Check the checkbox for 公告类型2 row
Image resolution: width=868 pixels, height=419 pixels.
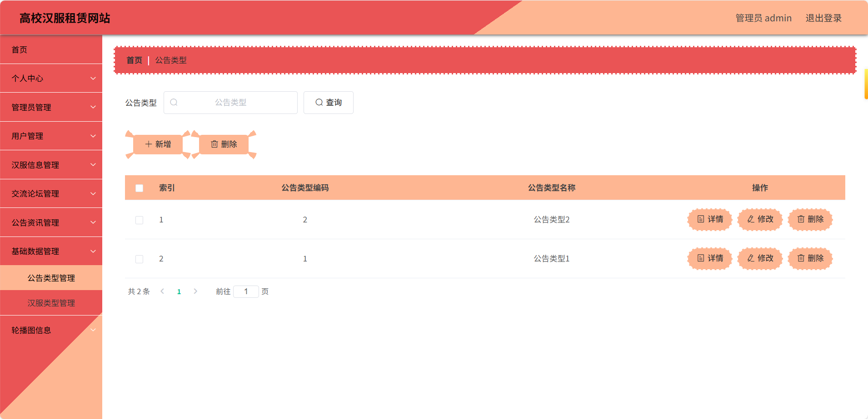pos(140,220)
